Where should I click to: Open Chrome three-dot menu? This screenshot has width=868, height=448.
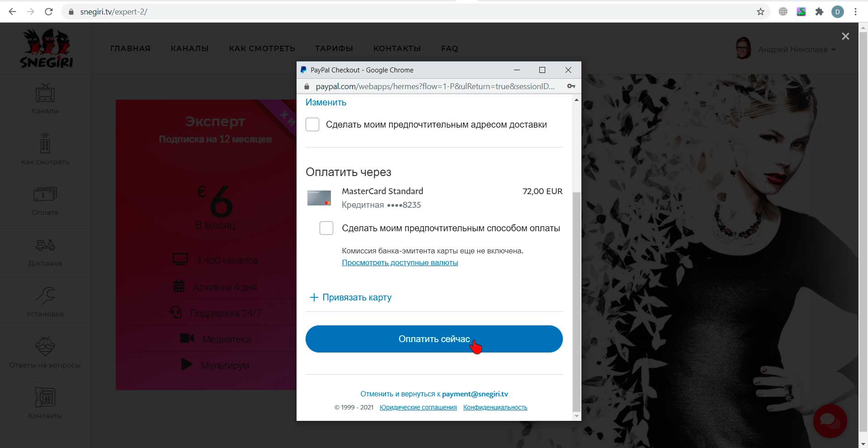(x=855, y=12)
